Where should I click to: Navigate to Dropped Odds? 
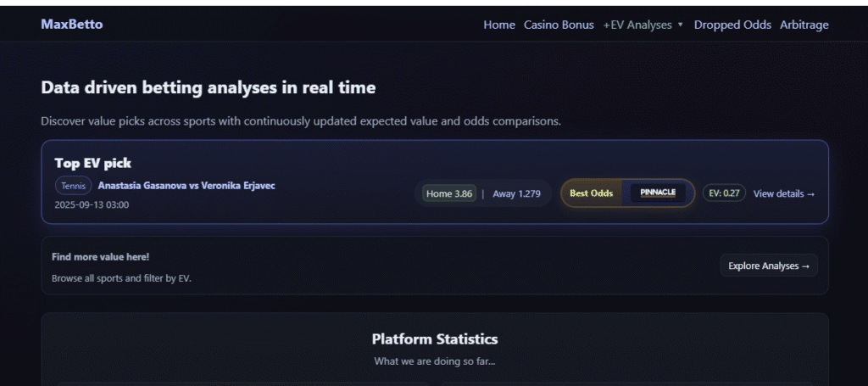[x=732, y=25]
